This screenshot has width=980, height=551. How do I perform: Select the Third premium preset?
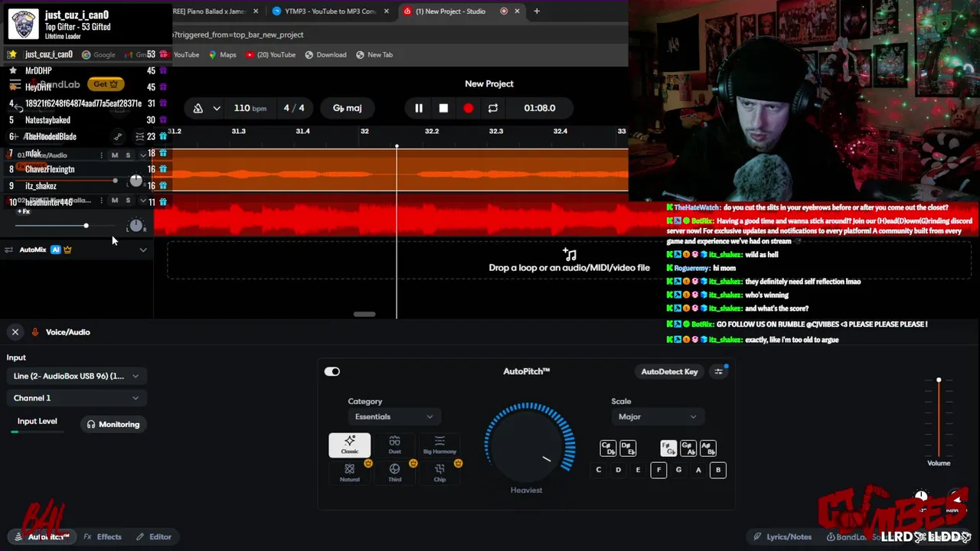(x=394, y=472)
